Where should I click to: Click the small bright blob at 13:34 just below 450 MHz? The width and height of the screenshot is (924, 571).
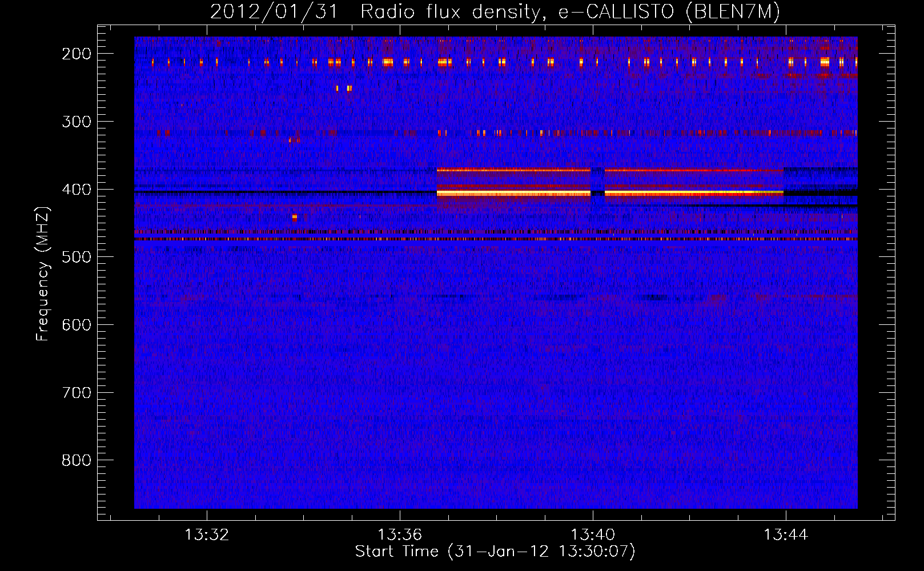pyautogui.click(x=294, y=217)
